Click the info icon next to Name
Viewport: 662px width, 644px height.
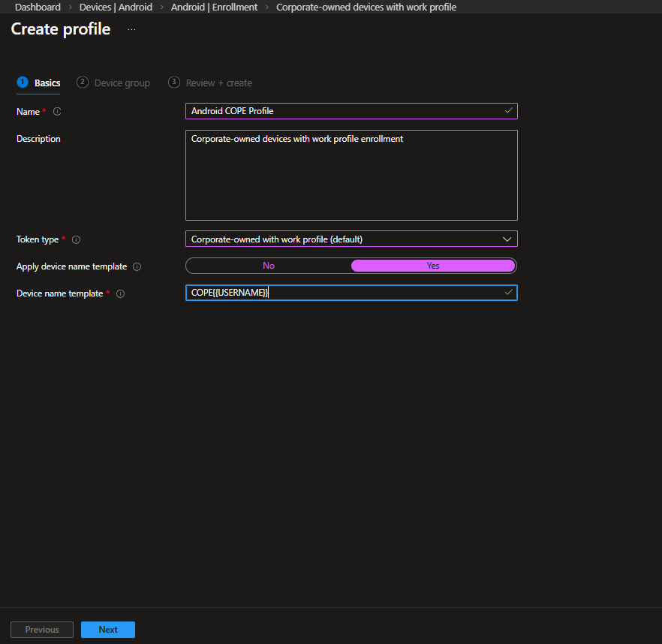tap(57, 112)
